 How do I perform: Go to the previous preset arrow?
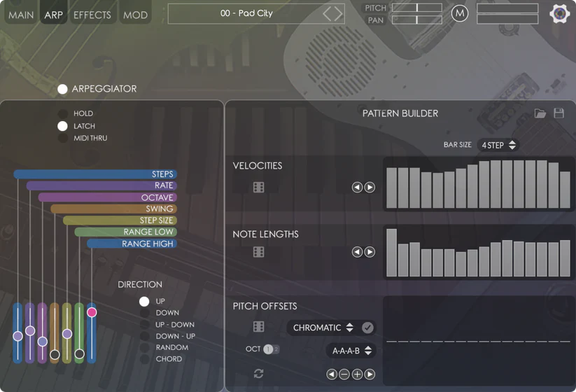pos(327,13)
